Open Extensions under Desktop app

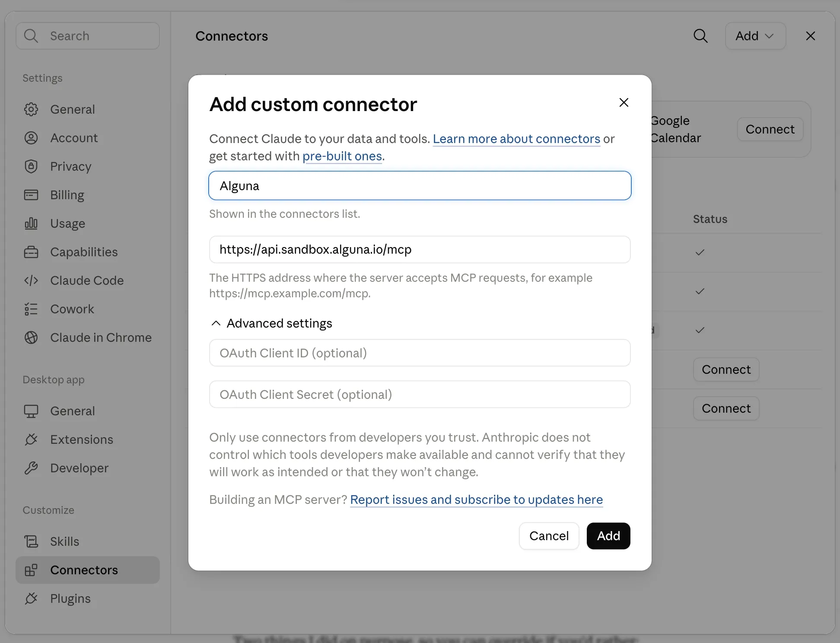pyautogui.click(x=88, y=439)
